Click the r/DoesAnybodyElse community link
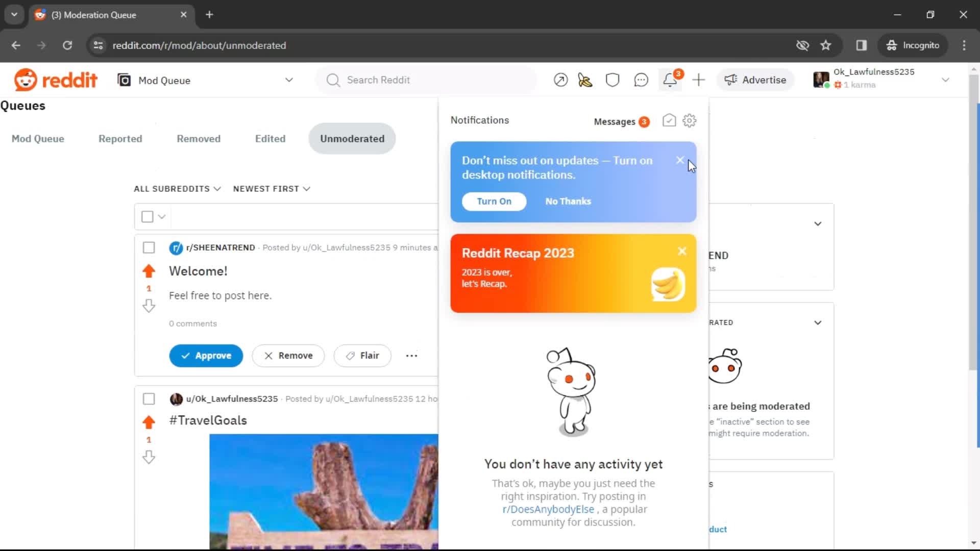The height and width of the screenshot is (551, 980). [x=547, y=509]
